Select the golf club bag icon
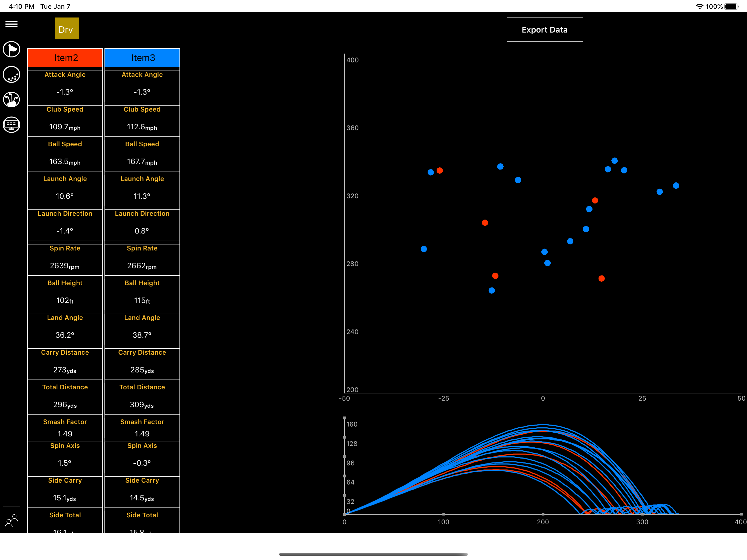 11,100
